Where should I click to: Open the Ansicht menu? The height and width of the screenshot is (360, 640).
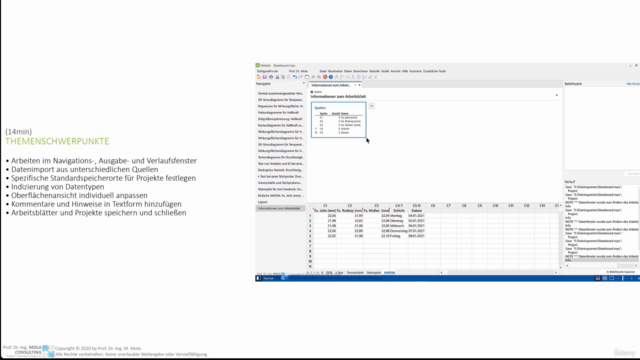tap(396, 71)
